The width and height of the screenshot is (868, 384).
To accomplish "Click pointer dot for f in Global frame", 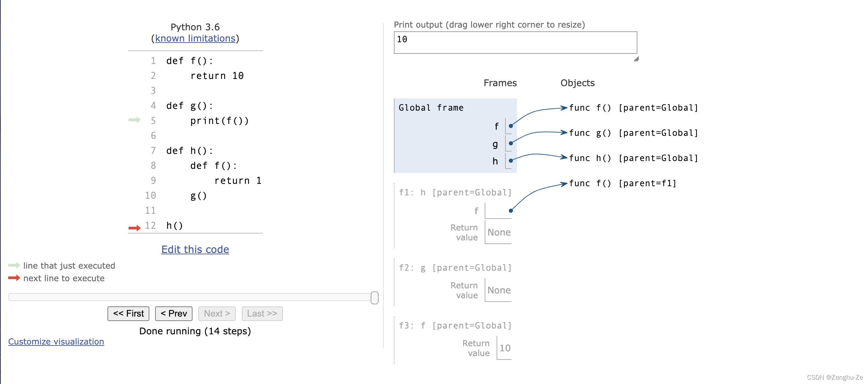I will tap(511, 126).
